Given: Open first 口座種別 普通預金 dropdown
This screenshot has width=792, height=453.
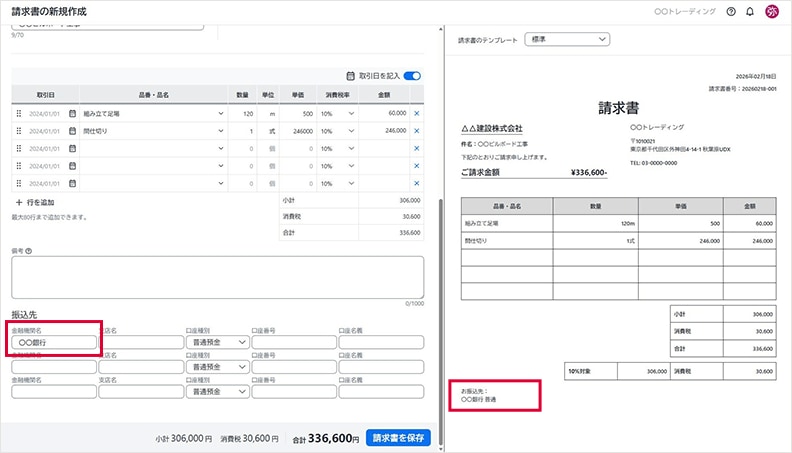Looking at the screenshot, I should (217, 342).
